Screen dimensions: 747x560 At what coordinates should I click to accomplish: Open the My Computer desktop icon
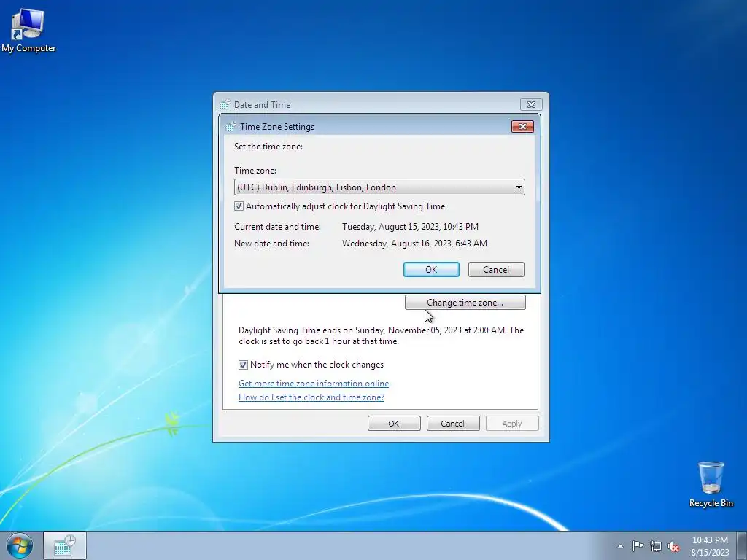[x=28, y=30]
